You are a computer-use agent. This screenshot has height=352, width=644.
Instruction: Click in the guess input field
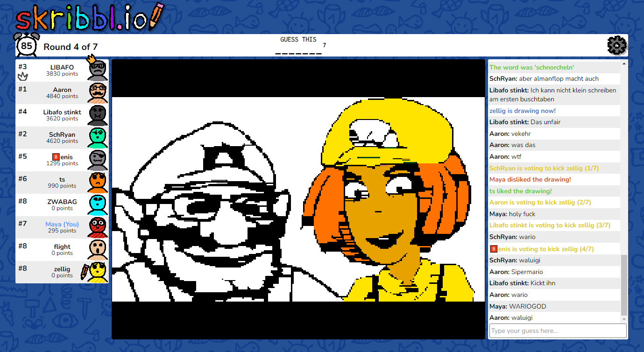pyautogui.click(x=558, y=331)
